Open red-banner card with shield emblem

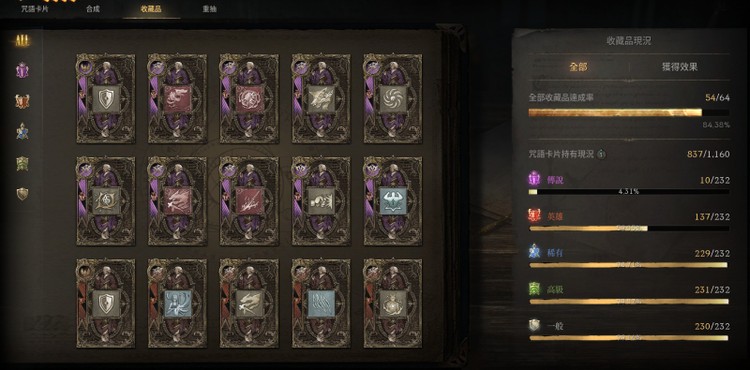pyautogui.click(x=106, y=304)
